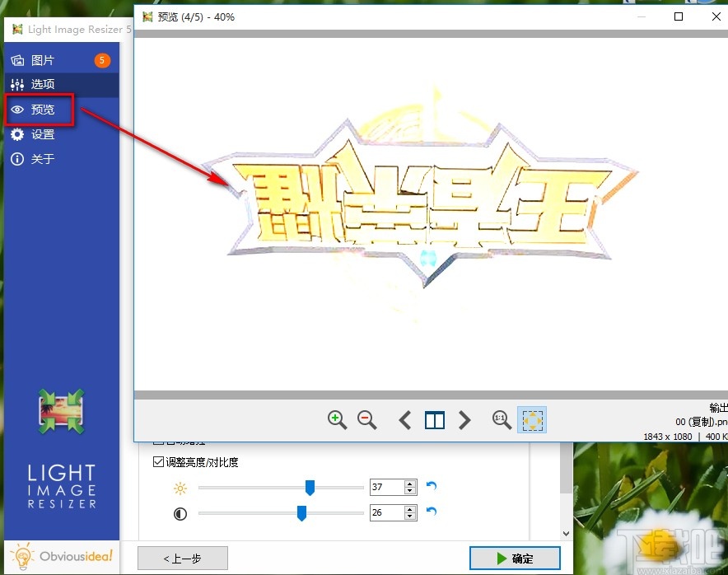Click the pictures icon next to 图片
Image resolution: width=728 pixels, height=575 pixels.
pyautogui.click(x=17, y=60)
